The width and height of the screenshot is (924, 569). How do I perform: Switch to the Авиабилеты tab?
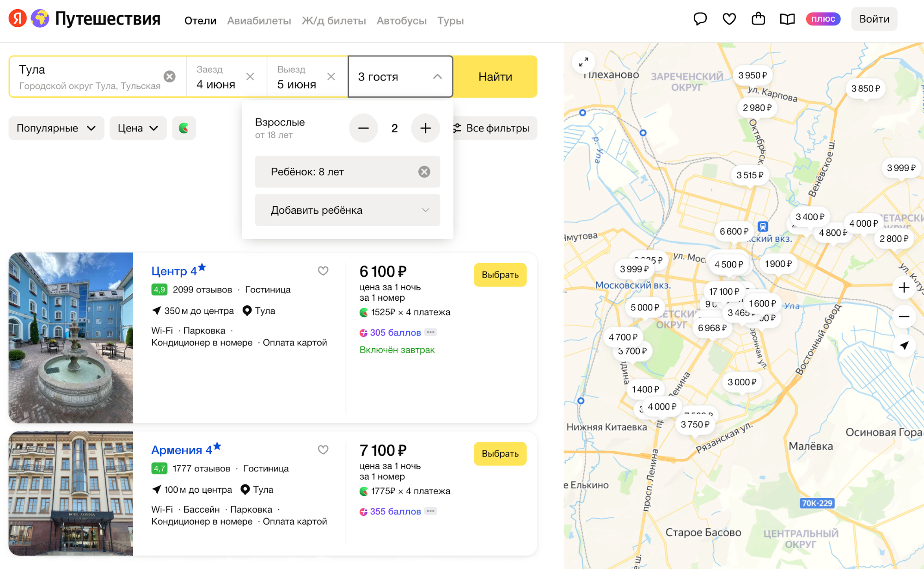pyautogui.click(x=259, y=21)
